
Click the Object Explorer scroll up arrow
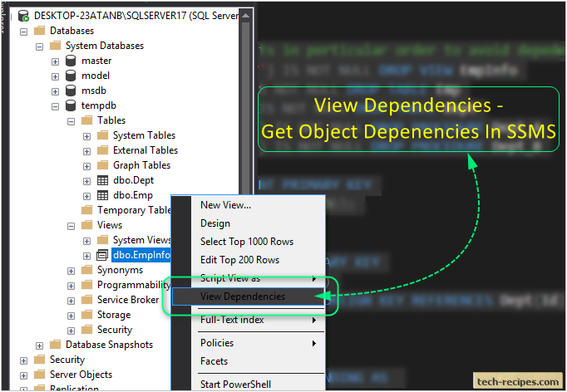[246, 16]
